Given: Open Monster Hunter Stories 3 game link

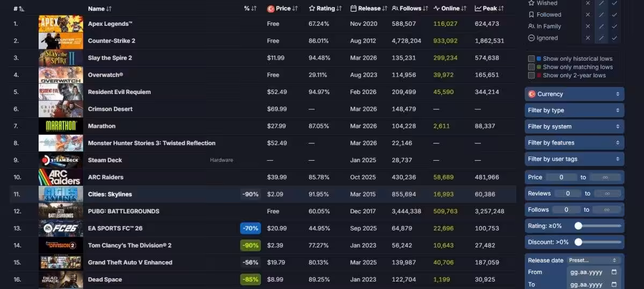Looking at the screenshot, I should (x=152, y=143).
